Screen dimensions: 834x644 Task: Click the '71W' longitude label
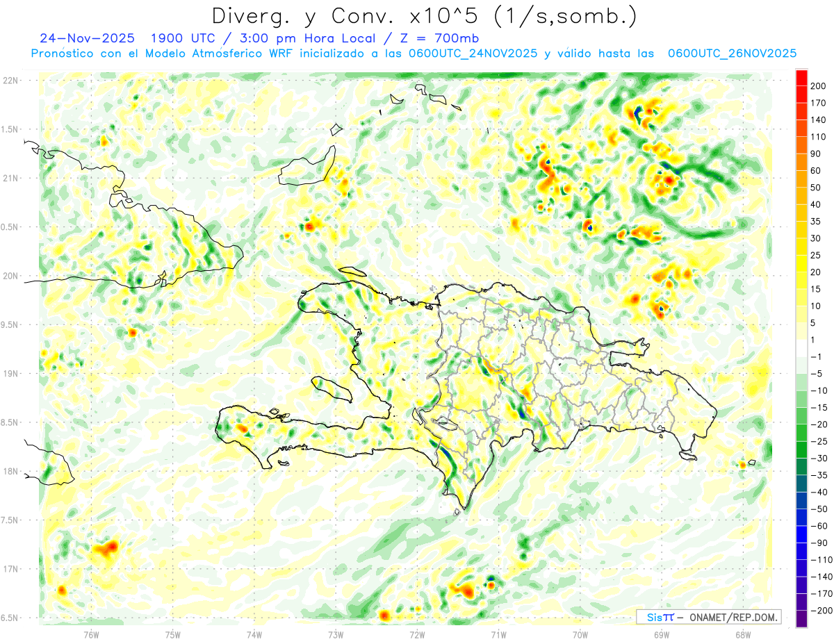point(498,634)
